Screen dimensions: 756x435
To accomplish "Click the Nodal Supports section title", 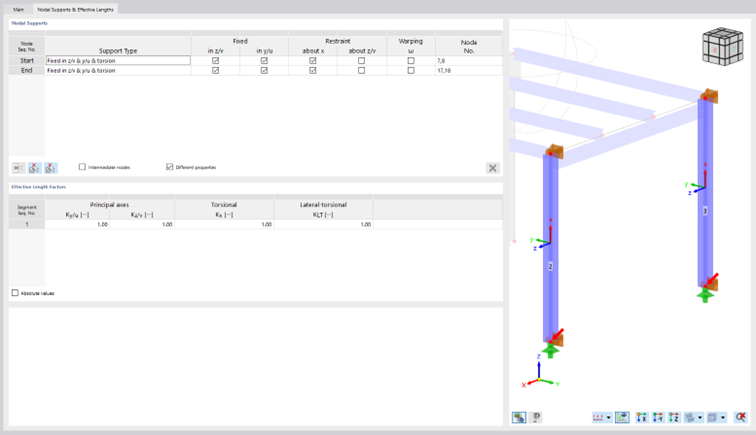I will pyautogui.click(x=29, y=23).
